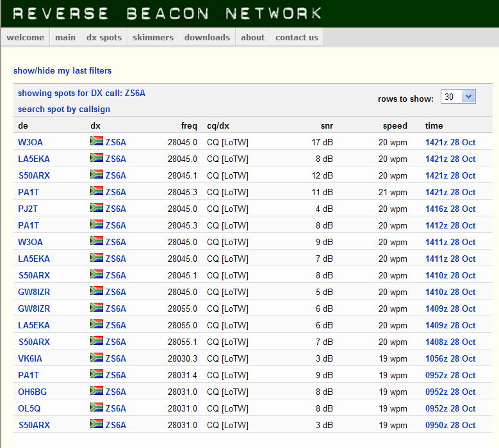Open spotter W3OA in the 17 dB row
499x448 pixels.
tap(30, 142)
